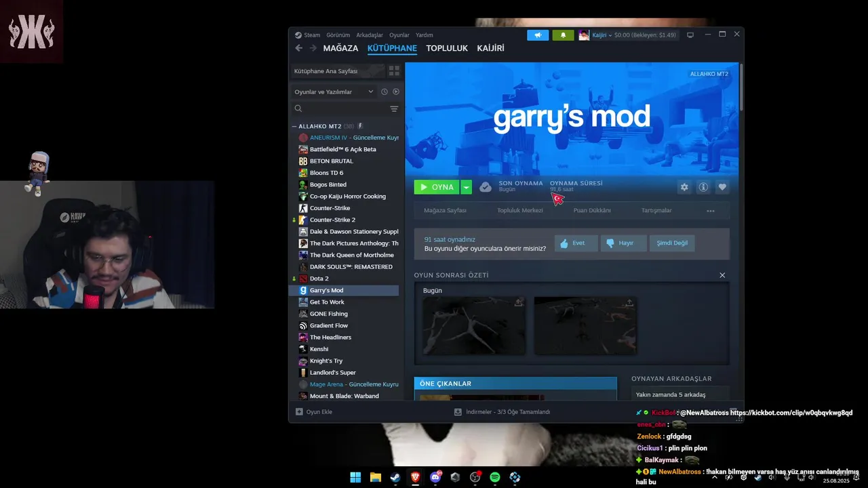Open Garry's Mod manage gear icon
868x488 pixels.
click(x=684, y=187)
